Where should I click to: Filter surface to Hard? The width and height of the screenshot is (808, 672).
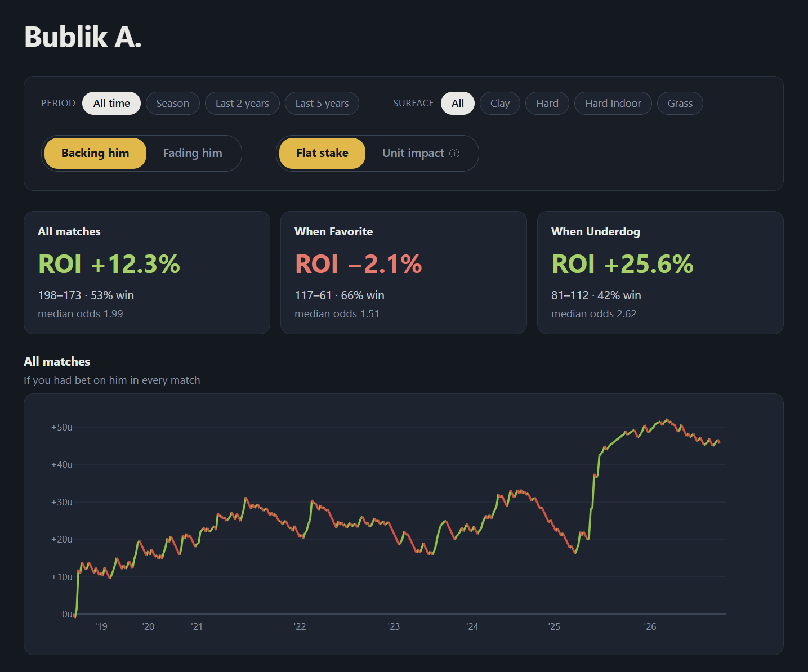(x=547, y=103)
